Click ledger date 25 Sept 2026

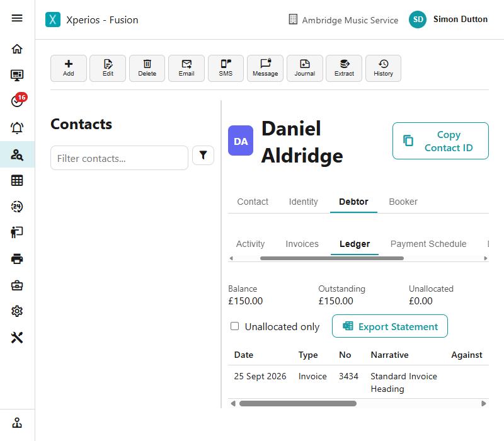260,376
